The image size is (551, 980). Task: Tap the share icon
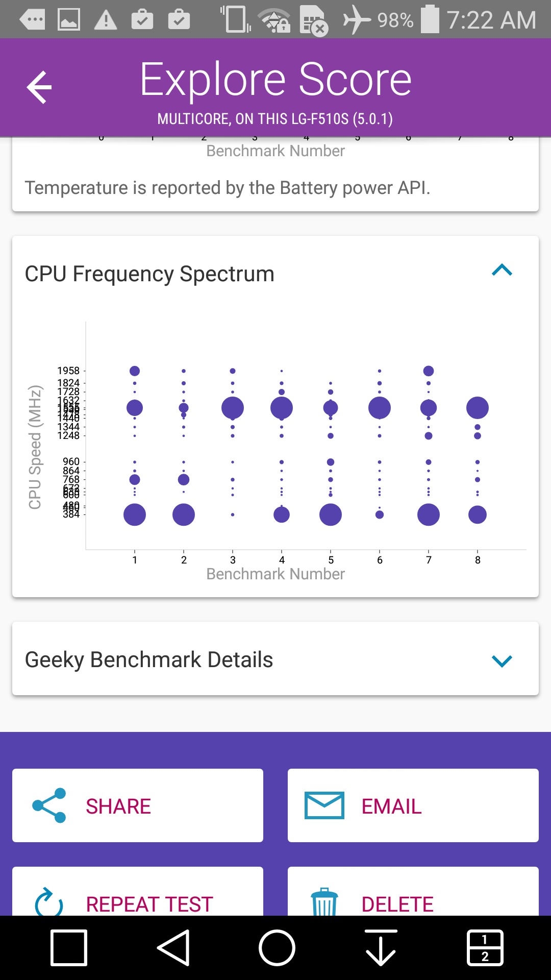[x=49, y=805]
